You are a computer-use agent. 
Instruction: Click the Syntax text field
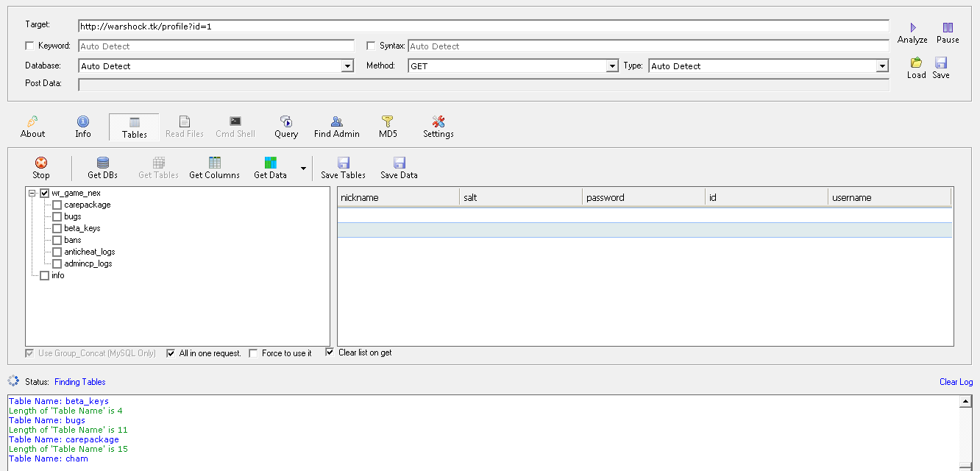point(648,46)
